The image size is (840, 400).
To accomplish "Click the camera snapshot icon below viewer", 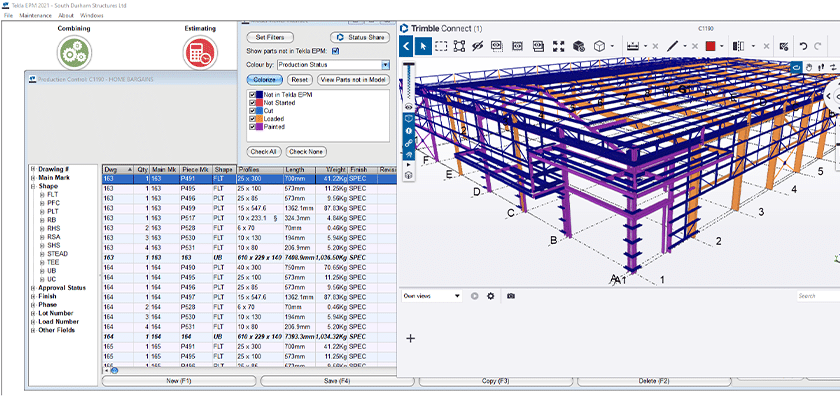I will [511, 296].
